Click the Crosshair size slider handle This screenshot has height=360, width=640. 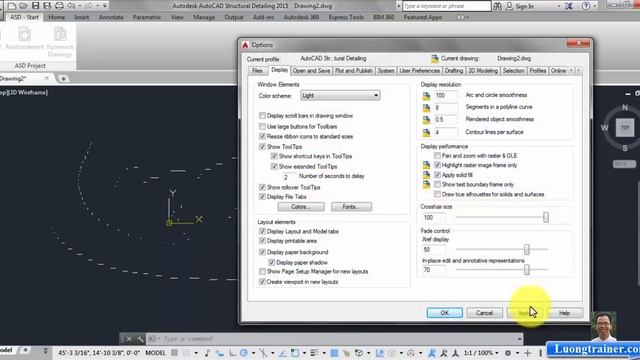546,218
